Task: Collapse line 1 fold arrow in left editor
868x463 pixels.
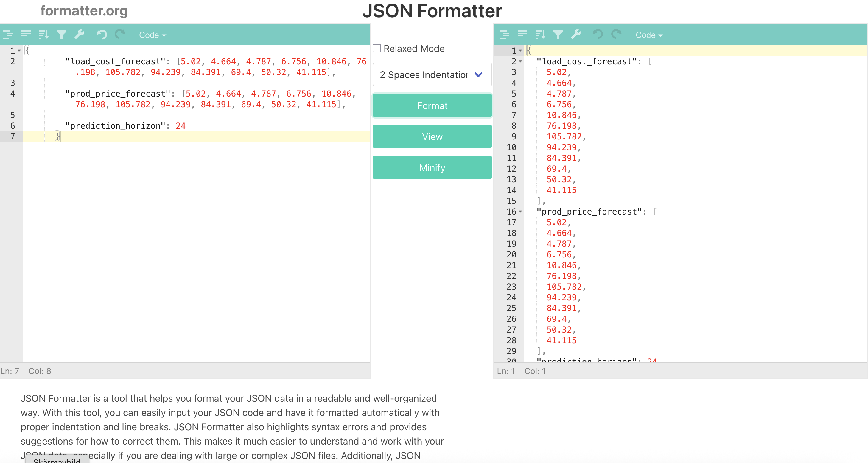Action: coord(19,51)
